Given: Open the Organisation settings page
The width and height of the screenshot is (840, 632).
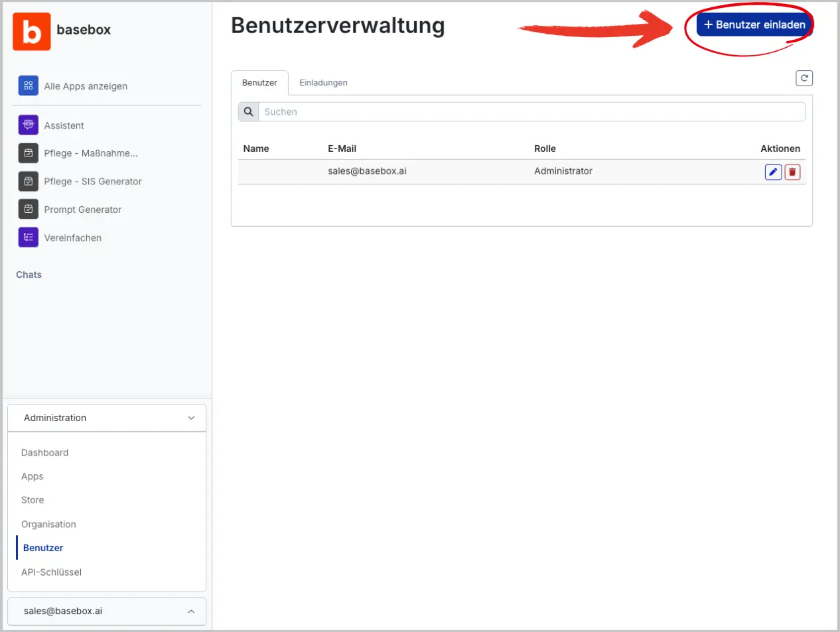Looking at the screenshot, I should [x=48, y=524].
